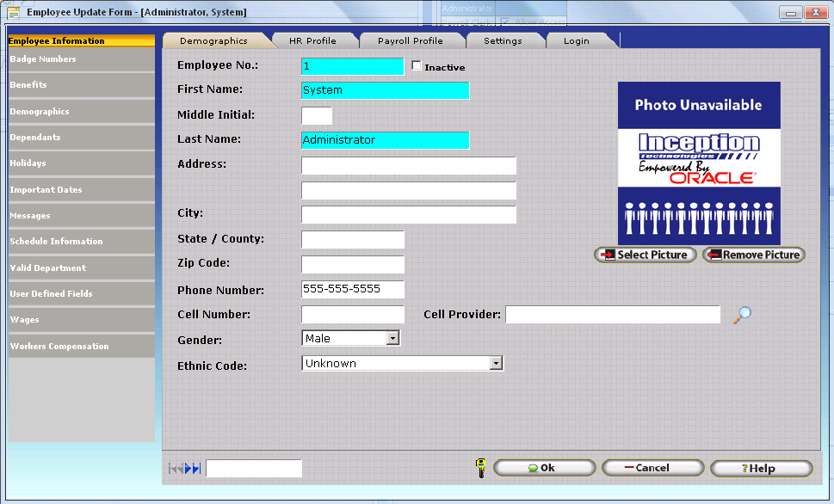Click the Remove Picture button
This screenshot has height=504, width=834.
[x=754, y=255]
